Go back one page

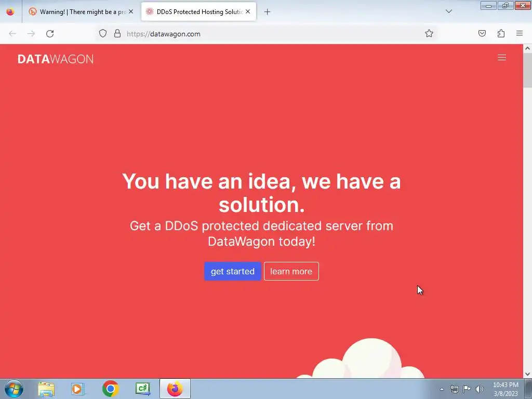click(12, 34)
